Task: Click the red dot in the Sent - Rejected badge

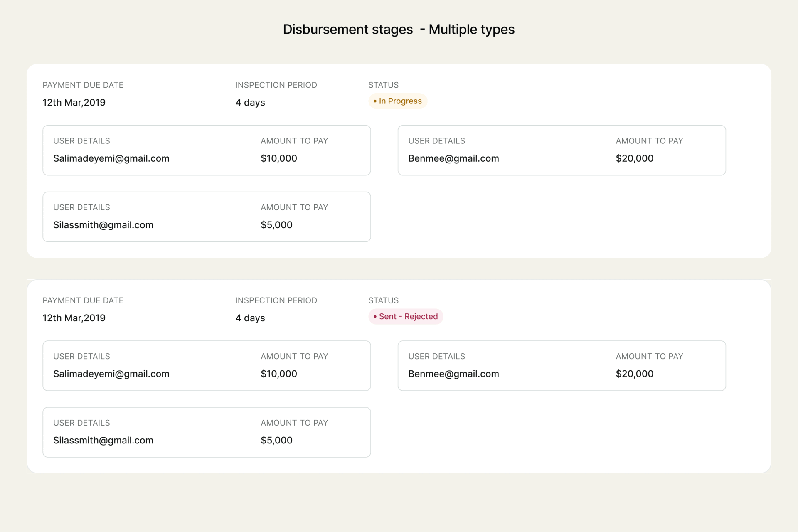Action: (x=375, y=317)
